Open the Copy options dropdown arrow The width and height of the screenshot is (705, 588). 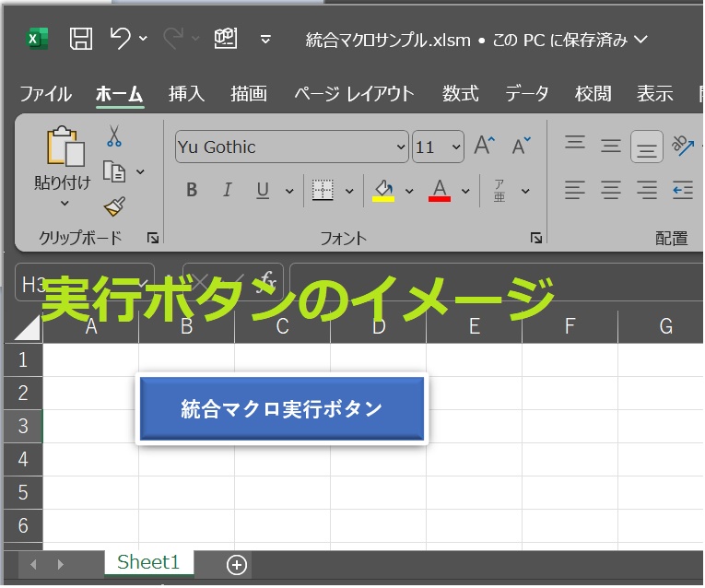tap(140, 171)
